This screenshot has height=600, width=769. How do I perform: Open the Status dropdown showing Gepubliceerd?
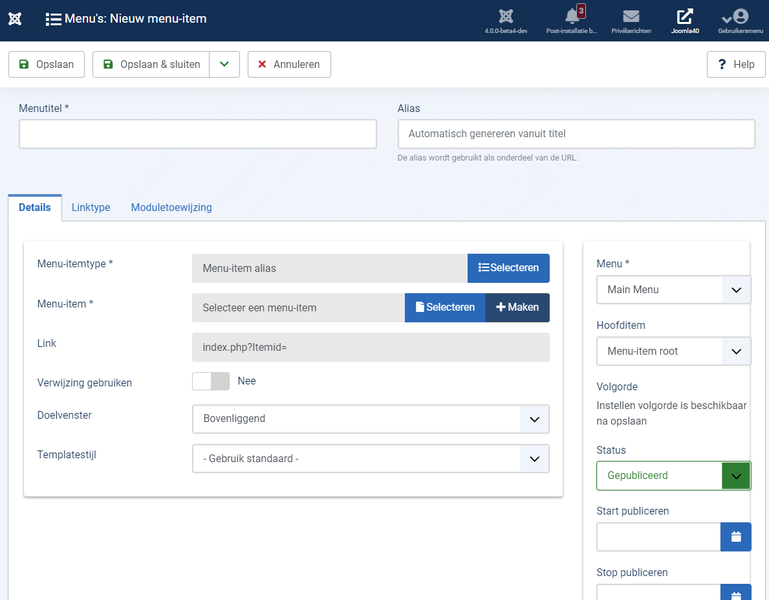pos(673,475)
